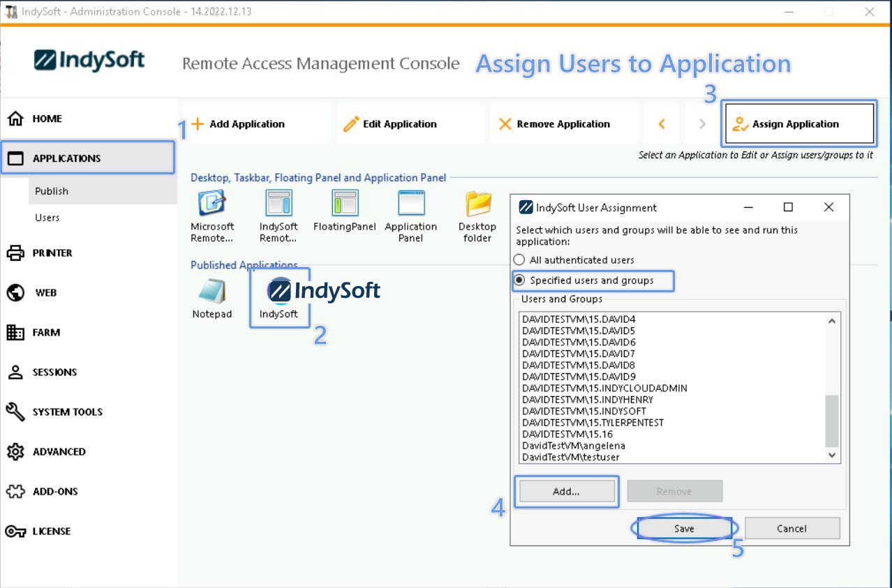Minimize the Administration Console window
The image size is (892, 588).
click(789, 12)
